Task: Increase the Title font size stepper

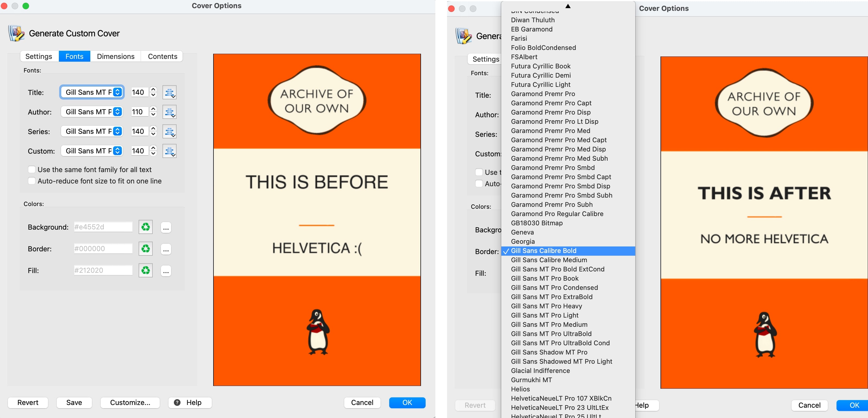Action: (x=153, y=90)
